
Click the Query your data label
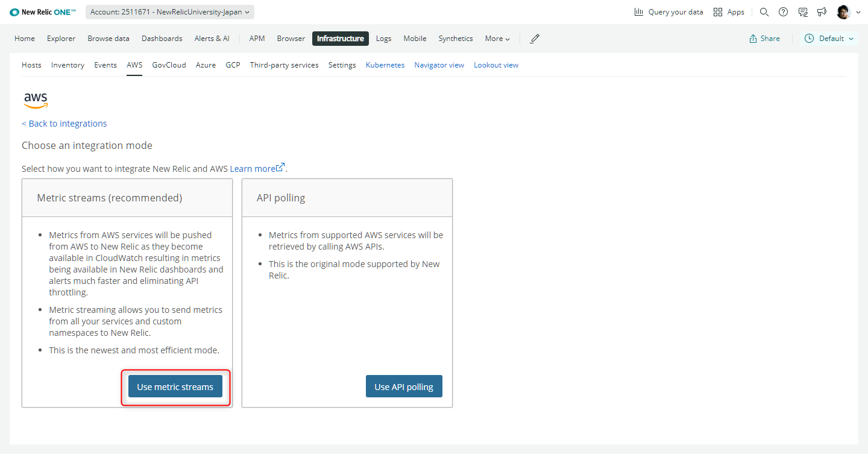click(676, 12)
